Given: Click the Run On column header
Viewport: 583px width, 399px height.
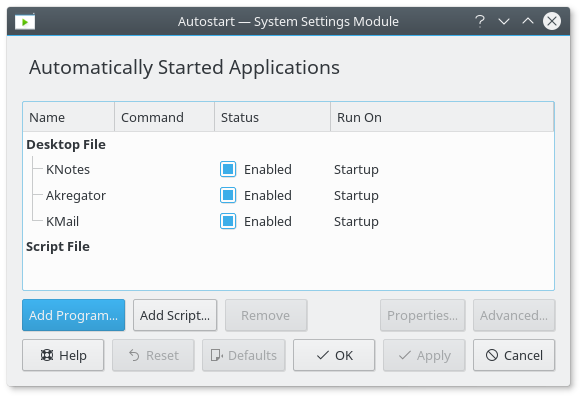Looking at the screenshot, I should click(x=442, y=117).
